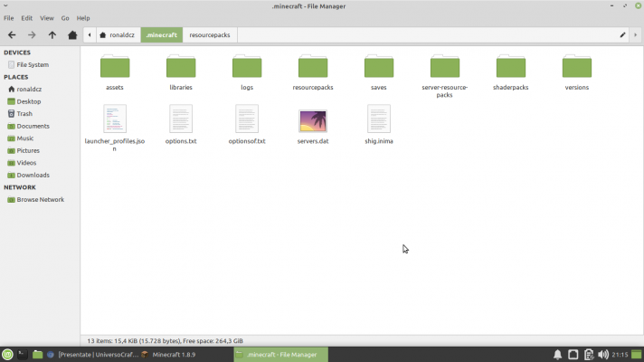The height and width of the screenshot is (362, 644).
Task: Launch terminal from the taskbar
Action: [x=23, y=354]
